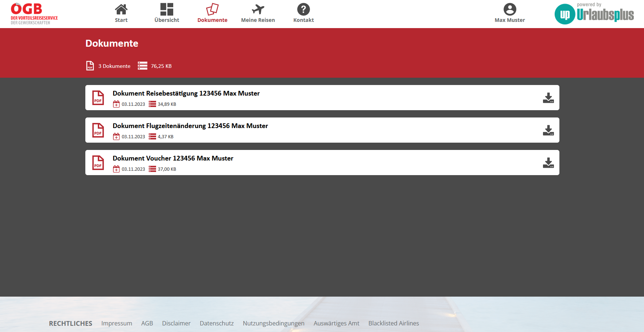This screenshot has height=332, width=644.
Task: View the Datenschutz page
Action: (217, 323)
